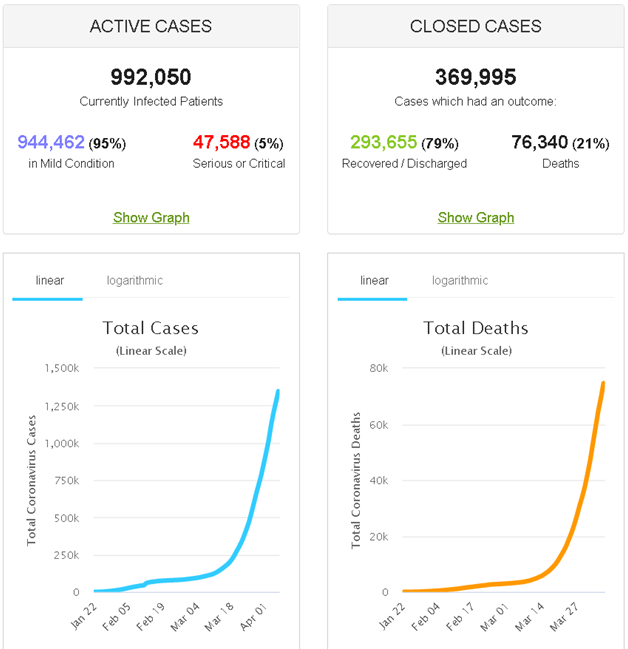This screenshot has width=628, height=649.
Task: Click the Jan 22 label on Total Cases chart
Action: click(84, 617)
